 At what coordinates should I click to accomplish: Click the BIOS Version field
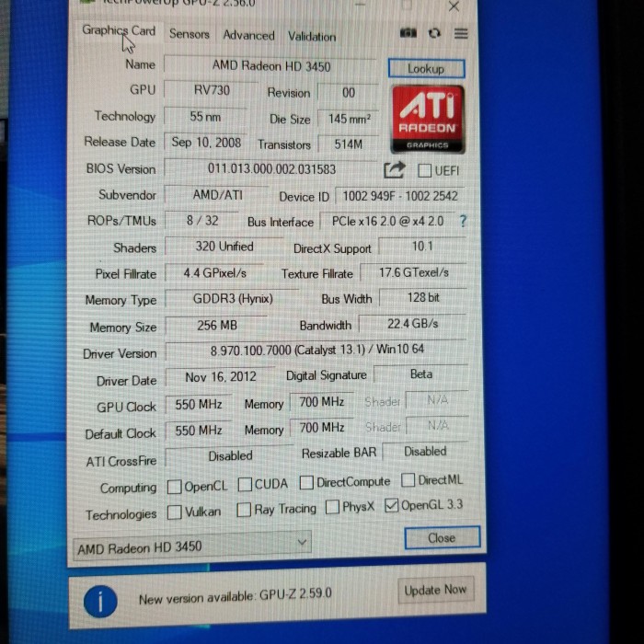tap(271, 168)
